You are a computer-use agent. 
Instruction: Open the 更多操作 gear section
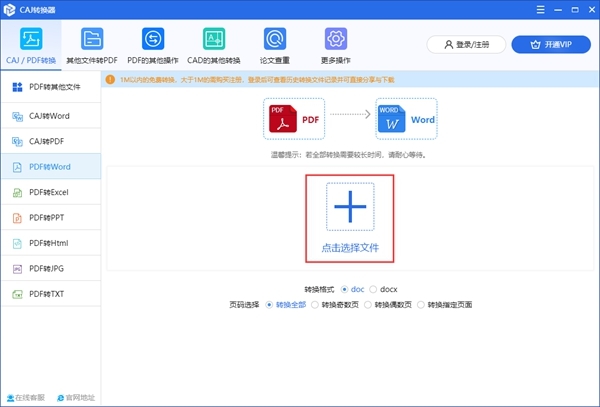(x=335, y=47)
